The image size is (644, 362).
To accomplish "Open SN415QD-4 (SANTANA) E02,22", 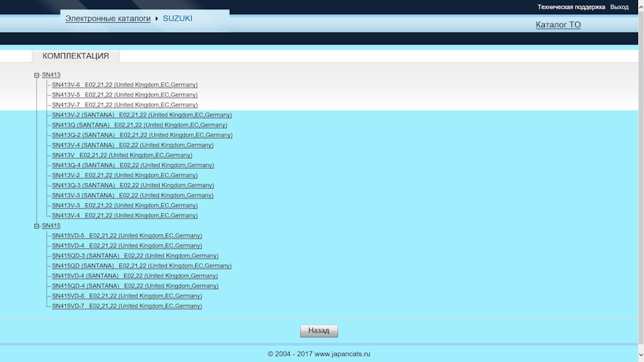I will tap(135, 286).
